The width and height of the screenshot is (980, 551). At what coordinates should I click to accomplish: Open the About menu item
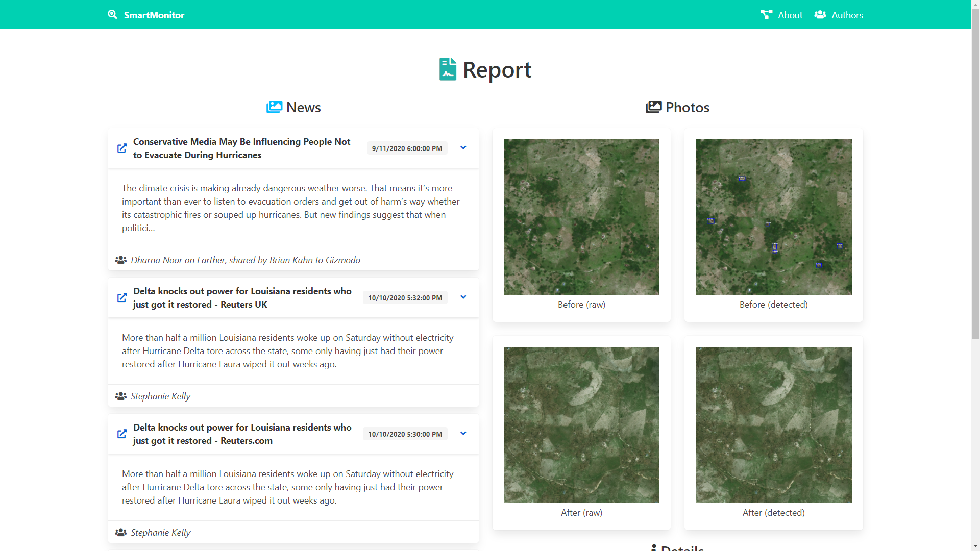[x=790, y=15]
